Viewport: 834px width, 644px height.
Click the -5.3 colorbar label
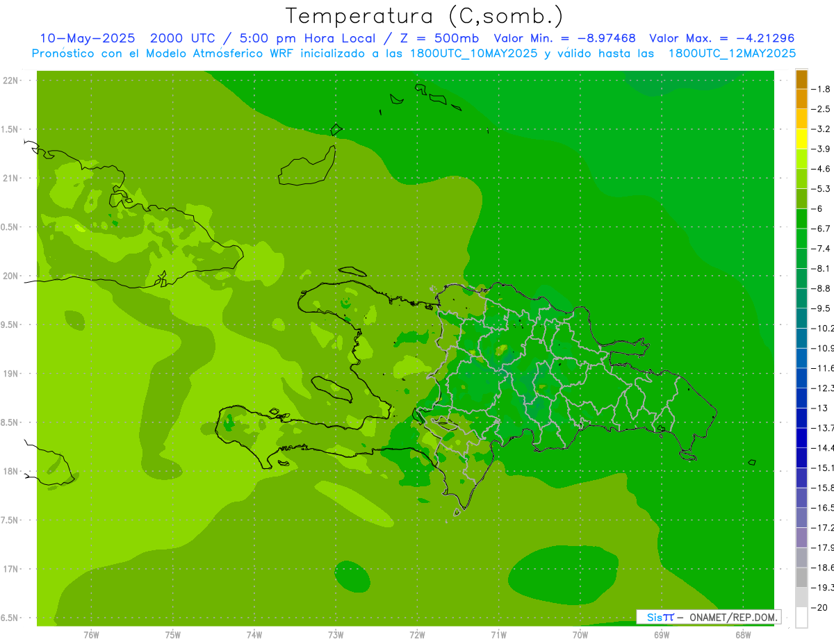[x=821, y=189]
